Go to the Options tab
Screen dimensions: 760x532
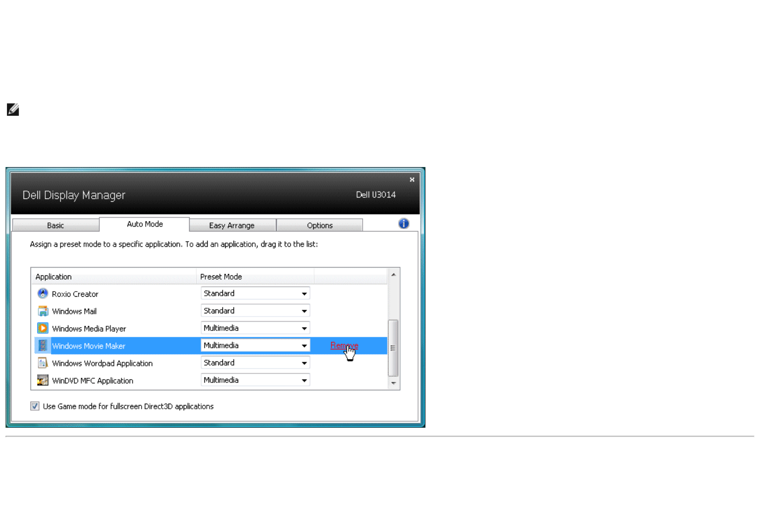(x=319, y=225)
